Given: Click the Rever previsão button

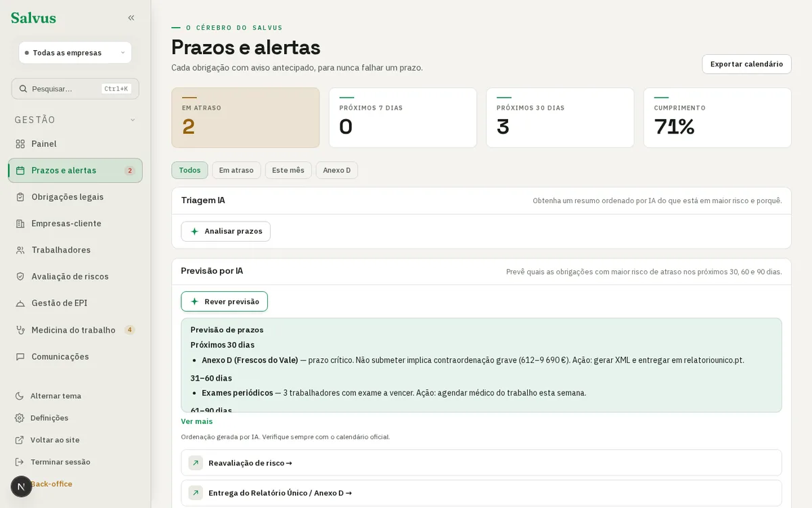Looking at the screenshot, I should click(224, 301).
